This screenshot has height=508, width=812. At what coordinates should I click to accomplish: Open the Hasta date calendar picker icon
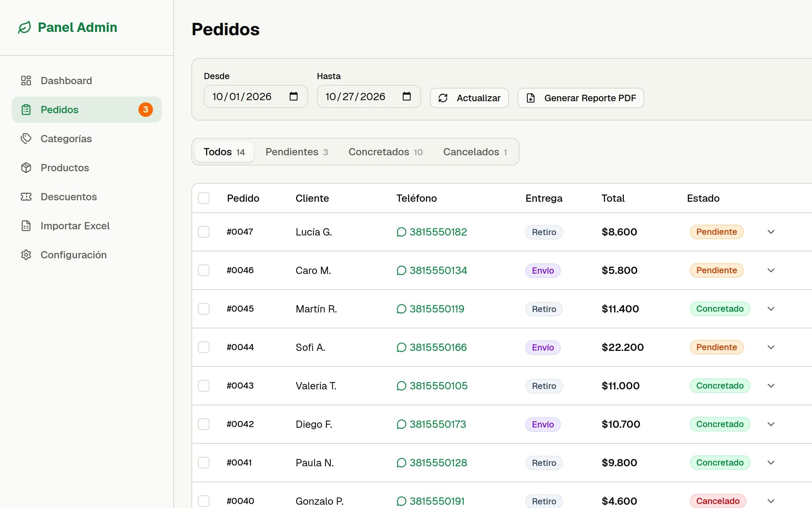[x=407, y=96]
